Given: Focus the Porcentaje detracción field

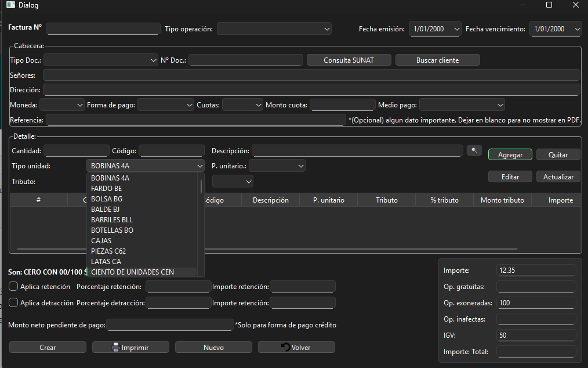Looking at the screenshot, I should [x=179, y=302].
